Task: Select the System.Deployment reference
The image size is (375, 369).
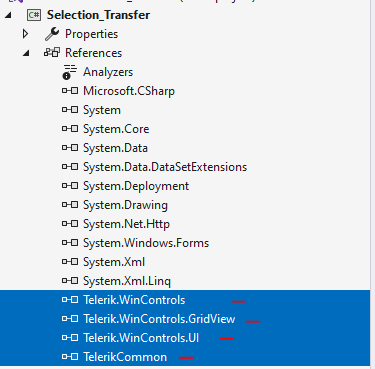Action: click(x=136, y=186)
